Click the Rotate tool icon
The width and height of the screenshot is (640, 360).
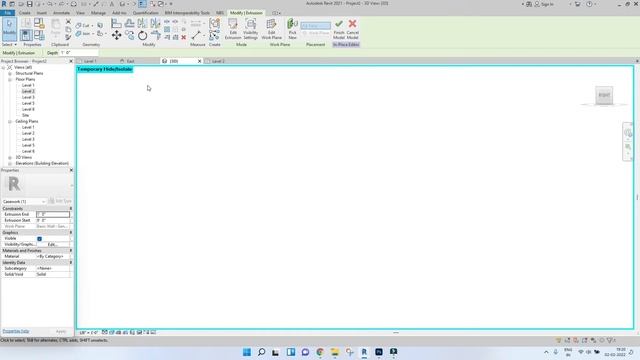tap(142, 36)
